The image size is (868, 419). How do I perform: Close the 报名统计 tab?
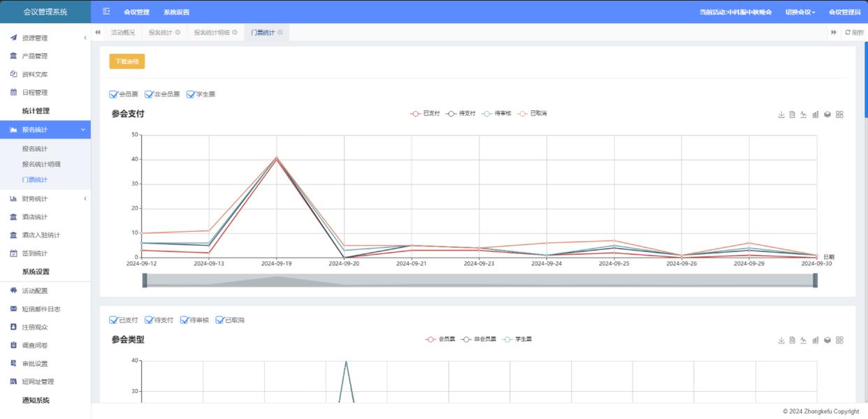(178, 33)
